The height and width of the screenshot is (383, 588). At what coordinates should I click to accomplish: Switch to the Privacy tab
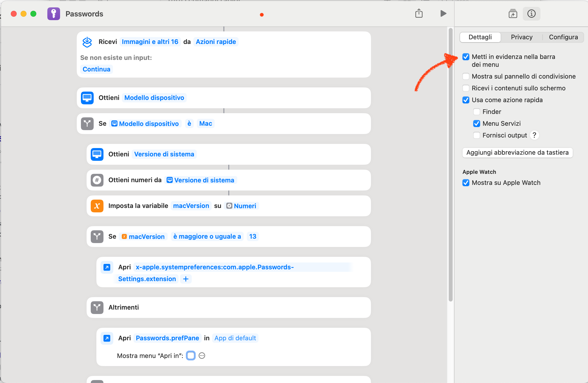522,37
